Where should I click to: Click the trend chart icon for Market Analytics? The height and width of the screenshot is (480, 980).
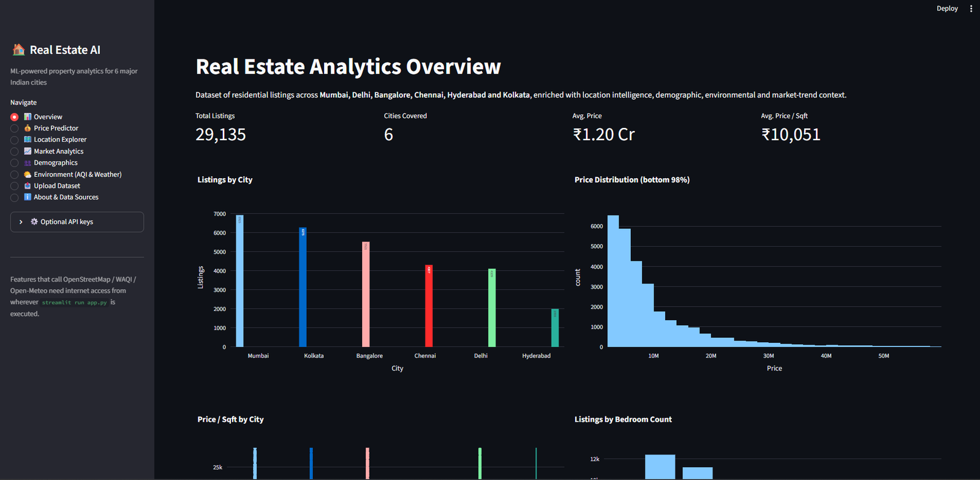pyautogui.click(x=28, y=151)
